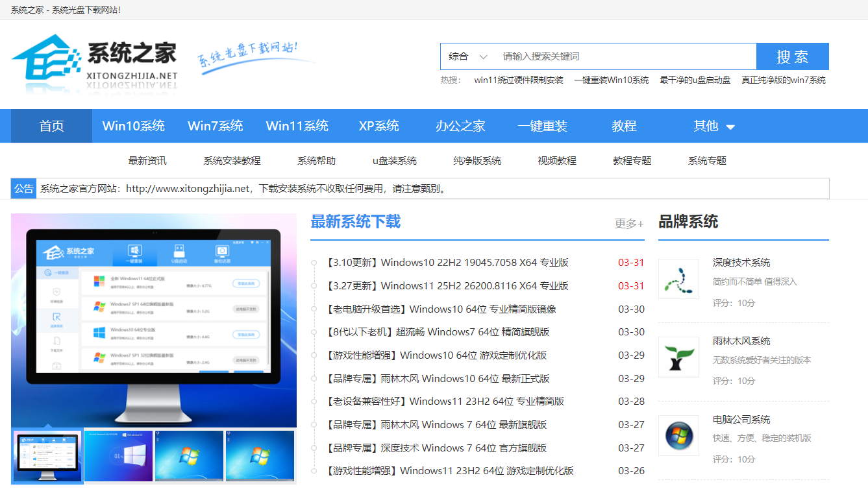The width and height of the screenshot is (868, 493).
Task: Expand the 综合 search category dropdown
Action: [x=468, y=56]
